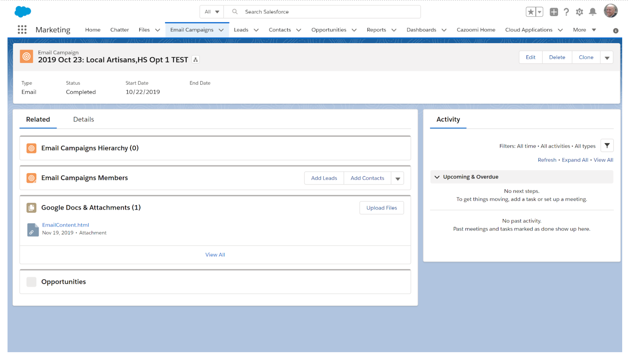Click the Salesforce cloud logo

tap(23, 11)
